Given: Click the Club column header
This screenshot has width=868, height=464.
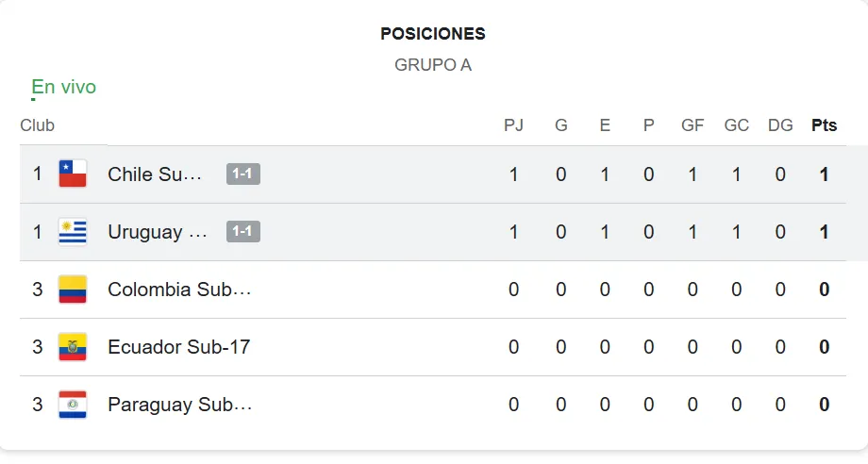Looking at the screenshot, I should tap(38, 125).
